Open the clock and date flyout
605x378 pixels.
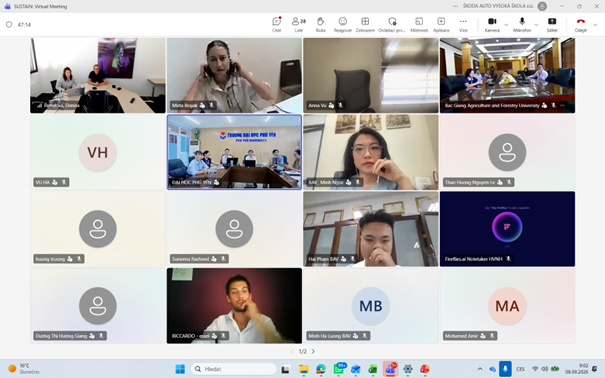[x=576, y=369]
